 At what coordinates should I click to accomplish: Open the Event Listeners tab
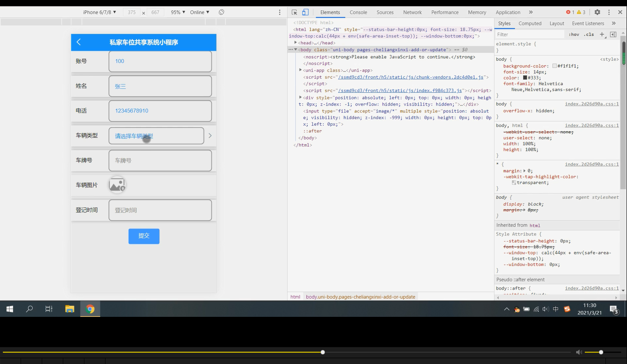[x=588, y=24]
